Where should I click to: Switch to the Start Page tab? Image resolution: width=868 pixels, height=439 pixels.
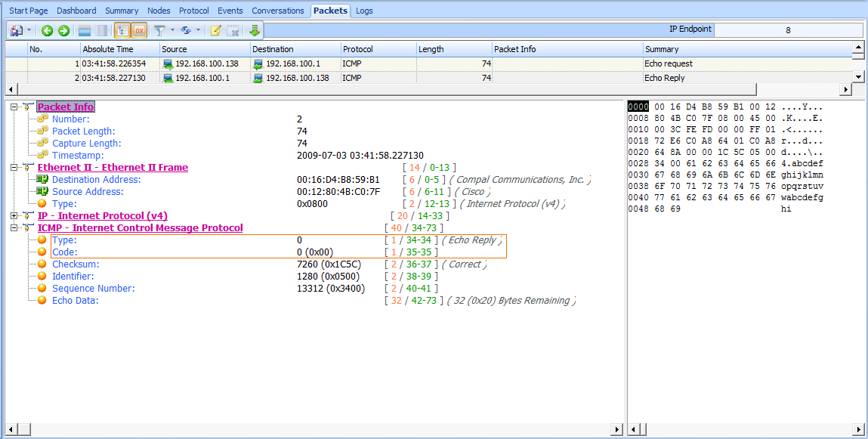coord(29,11)
